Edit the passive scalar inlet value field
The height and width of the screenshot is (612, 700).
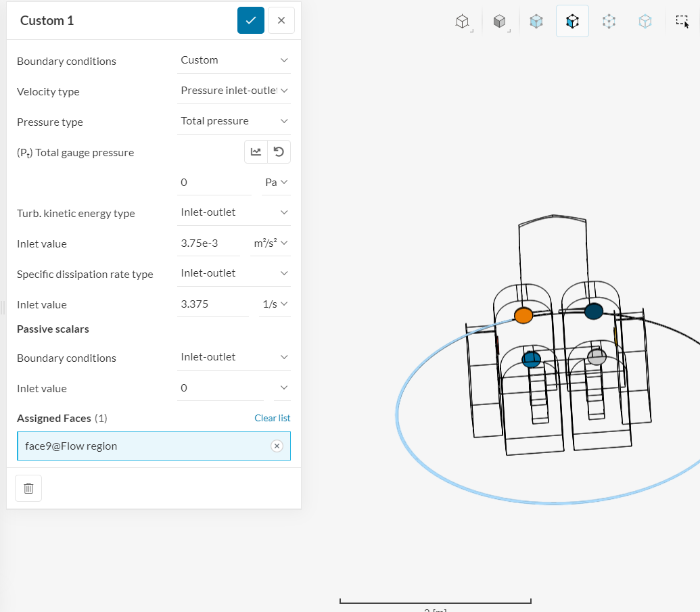[220, 388]
